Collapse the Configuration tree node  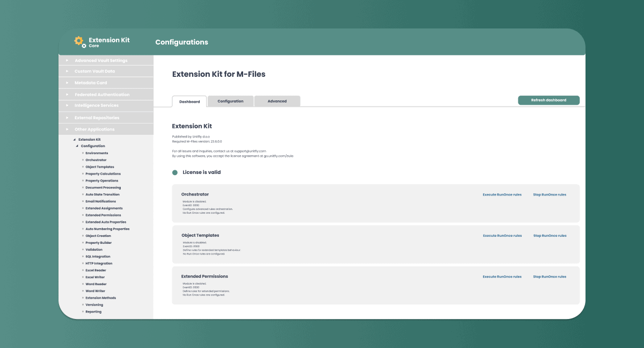click(78, 146)
